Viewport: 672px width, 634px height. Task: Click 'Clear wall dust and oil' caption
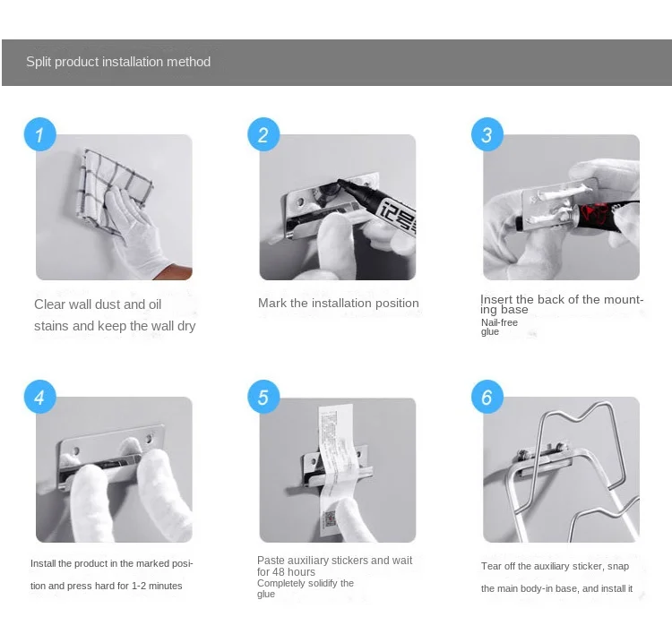point(98,304)
